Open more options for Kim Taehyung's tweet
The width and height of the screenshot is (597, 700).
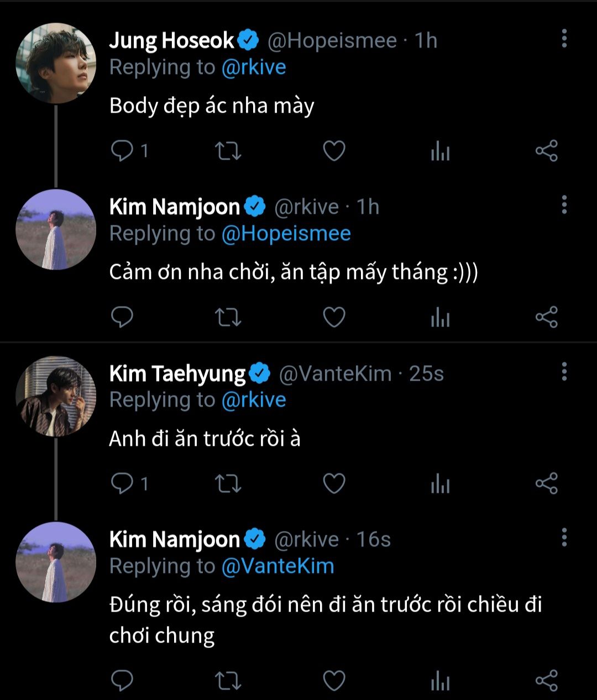[x=564, y=372]
